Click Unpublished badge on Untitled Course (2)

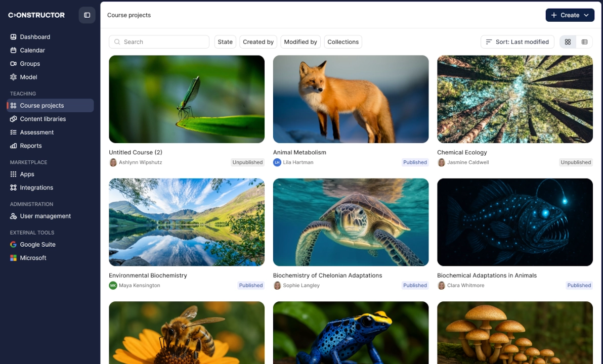pyautogui.click(x=247, y=162)
